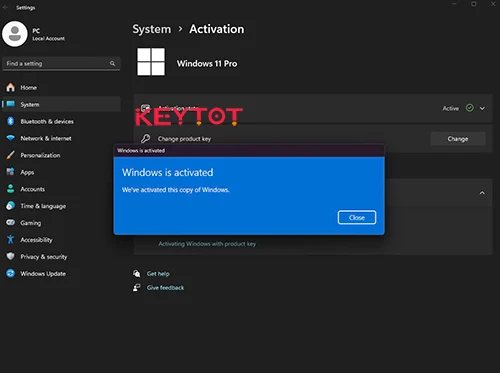Image resolution: width=500 pixels, height=373 pixels.
Task: Click the Change product key label
Action: 184,139
